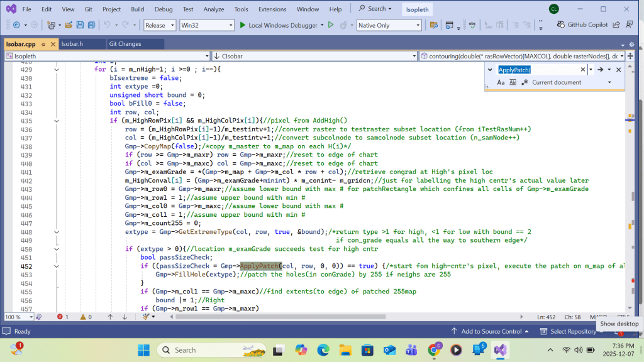Click the Save All toolbar icon
This screenshot has width=644, height=362.
(91, 25)
